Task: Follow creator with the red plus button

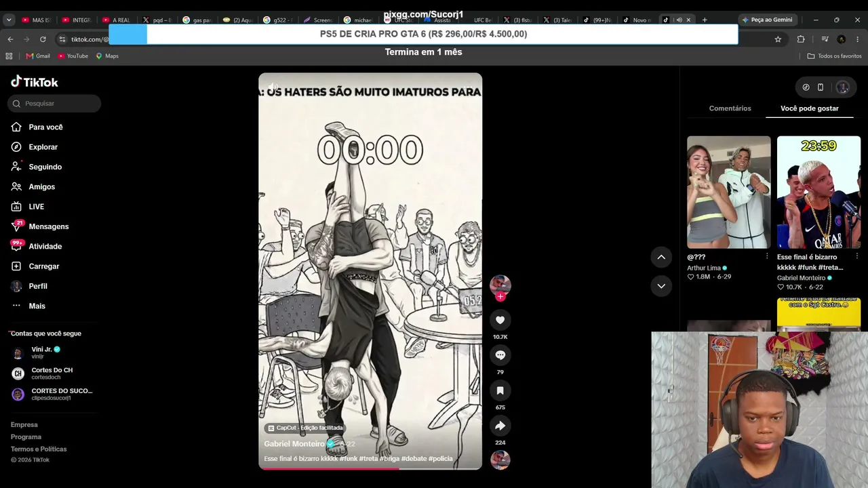Action: click(500, 297)
